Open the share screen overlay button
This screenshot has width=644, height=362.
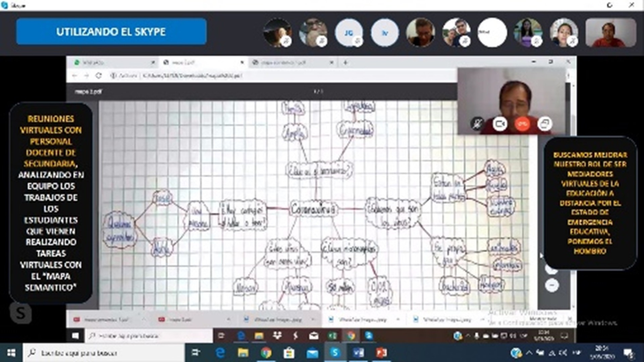click(x=544, y=124)
